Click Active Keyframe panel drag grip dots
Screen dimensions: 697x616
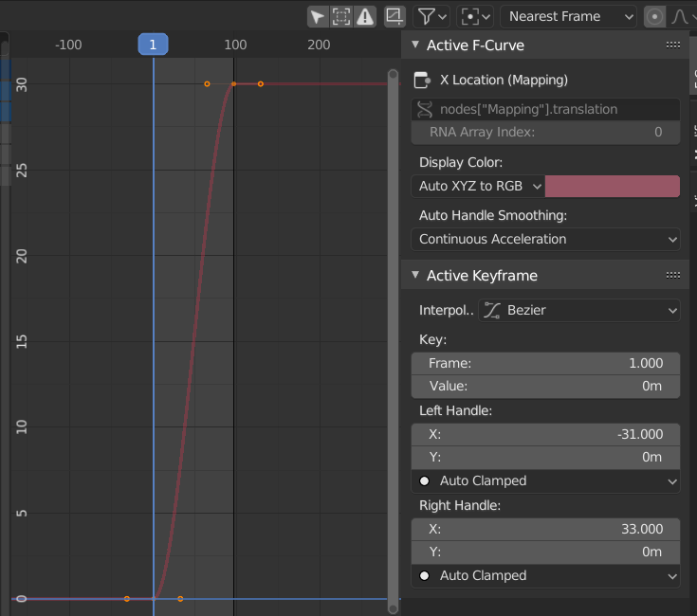point(673,276)
